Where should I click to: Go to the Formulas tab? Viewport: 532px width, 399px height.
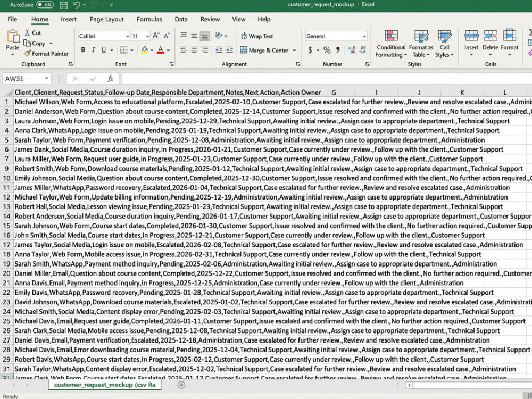(x=149, y=19)
